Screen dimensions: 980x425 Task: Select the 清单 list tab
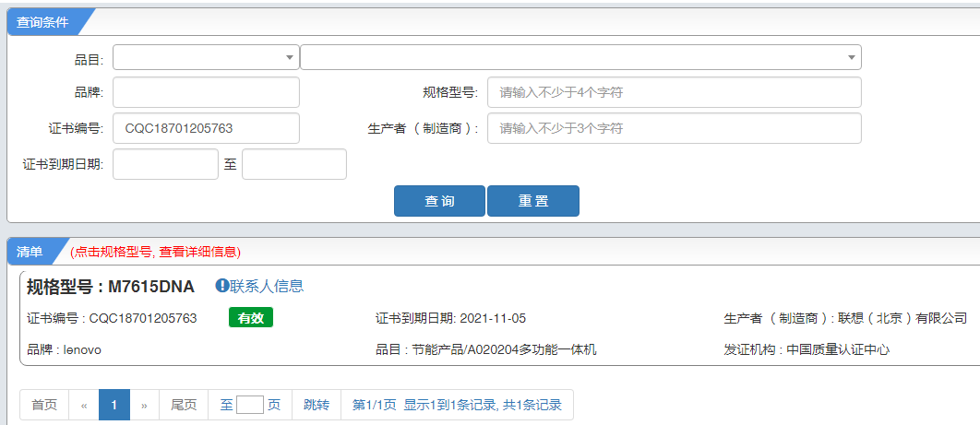click(x=30, y=252)
